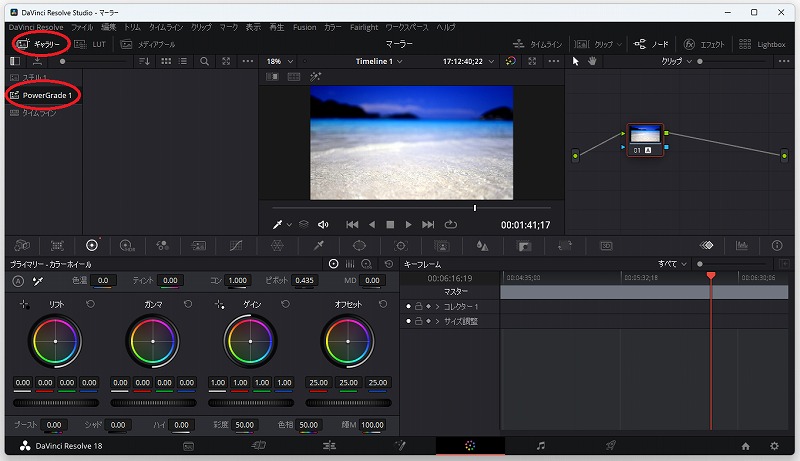Open the Color Warper palette icon
Viewport: 800px width, 461px height.
click(x=277, y=246)
